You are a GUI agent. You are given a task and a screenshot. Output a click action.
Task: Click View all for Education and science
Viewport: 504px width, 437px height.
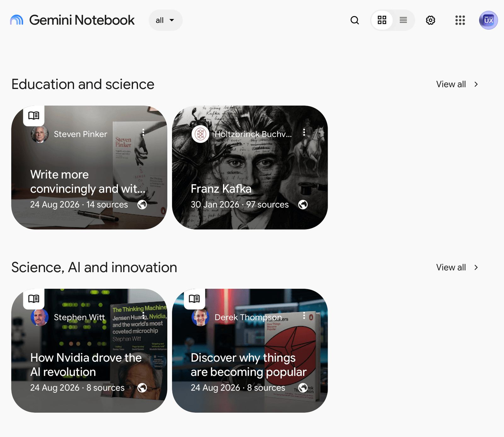point(451,84)
